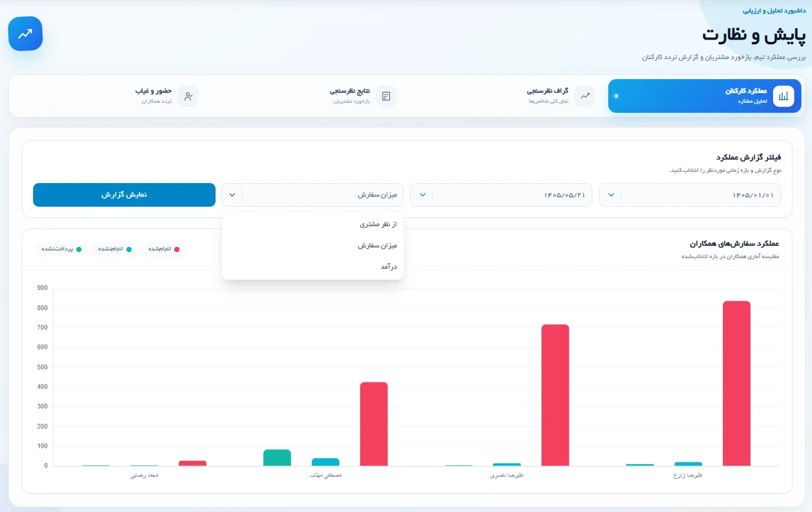Screen dimensions: 812x512
Task: Click the tallest red bar for علیرضا زارع
Action: (736, 383)
